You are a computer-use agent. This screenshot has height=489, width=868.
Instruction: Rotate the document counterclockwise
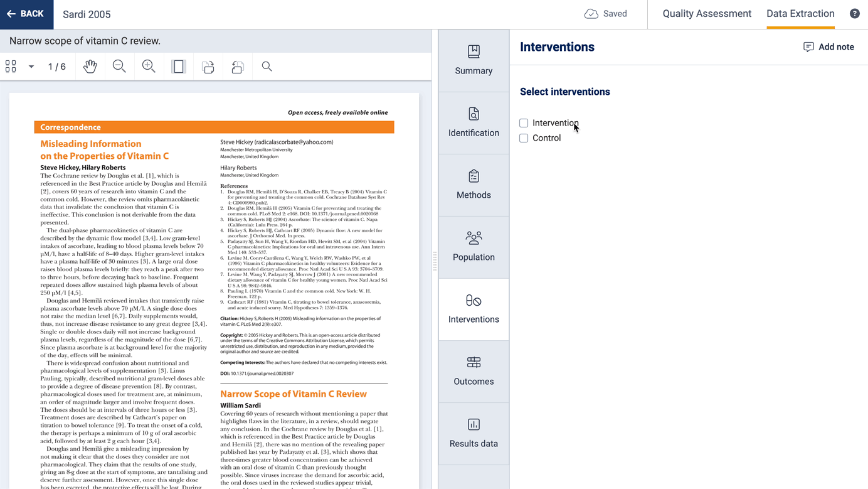[x=238, y=67]
